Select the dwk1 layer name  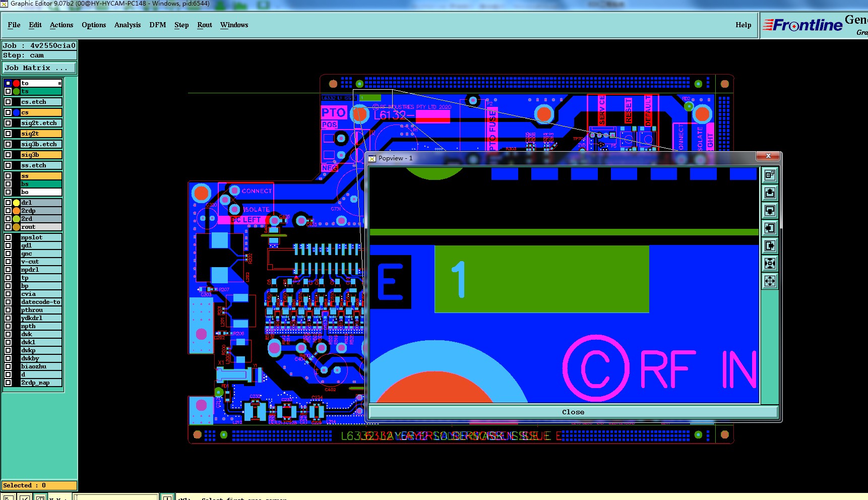tap(41, 342)
